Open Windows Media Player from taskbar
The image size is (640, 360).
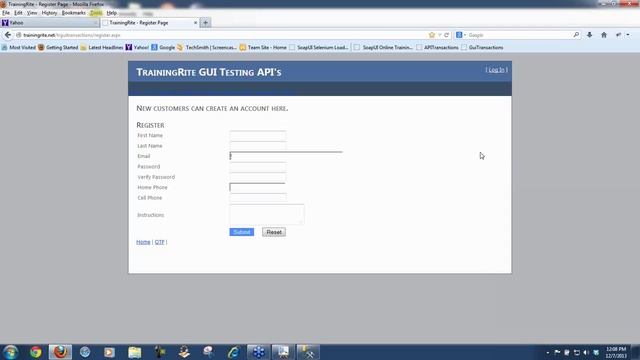[x=109, y=352]
